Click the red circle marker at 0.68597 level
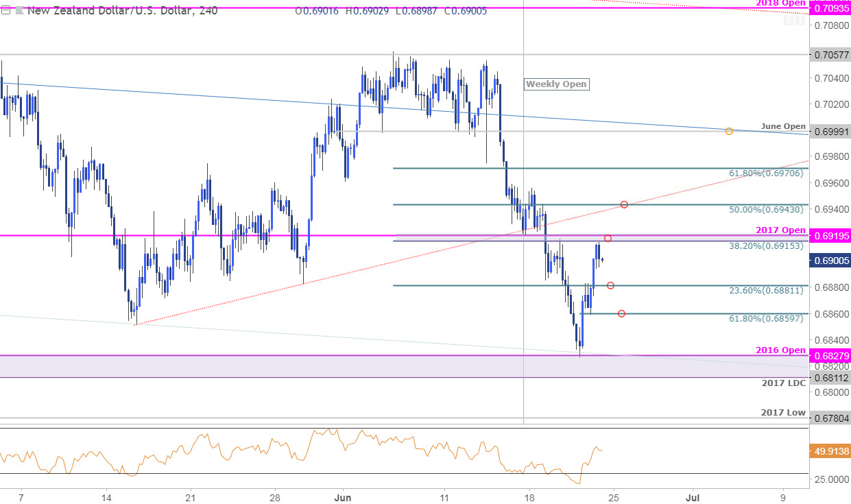The width and height of the screenshot is (851, 504). [x=621, y=313]
